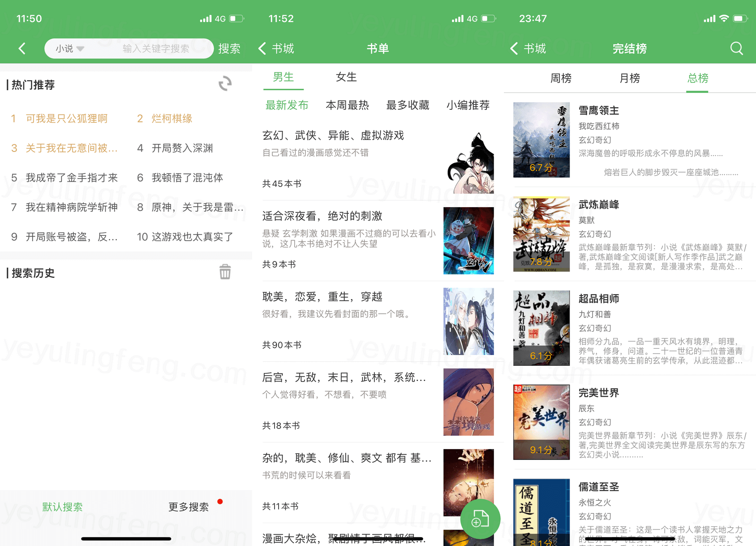Open cover of 共90本书 book list

[468, 321]
